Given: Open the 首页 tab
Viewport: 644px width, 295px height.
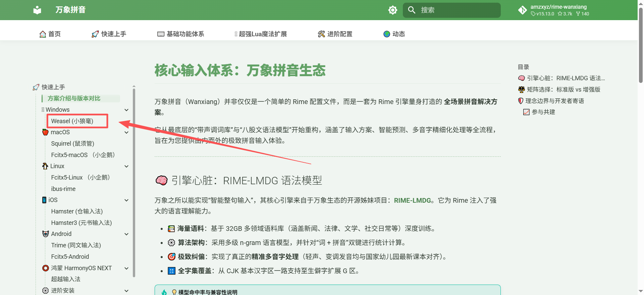Looking at the screenshot, I should pos(50,34).
